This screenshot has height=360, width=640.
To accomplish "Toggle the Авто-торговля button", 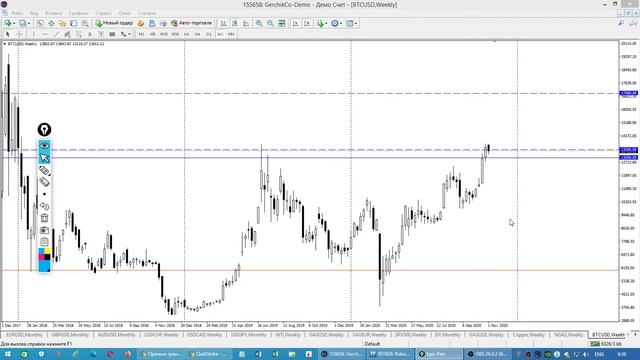I will coord(191,23).
